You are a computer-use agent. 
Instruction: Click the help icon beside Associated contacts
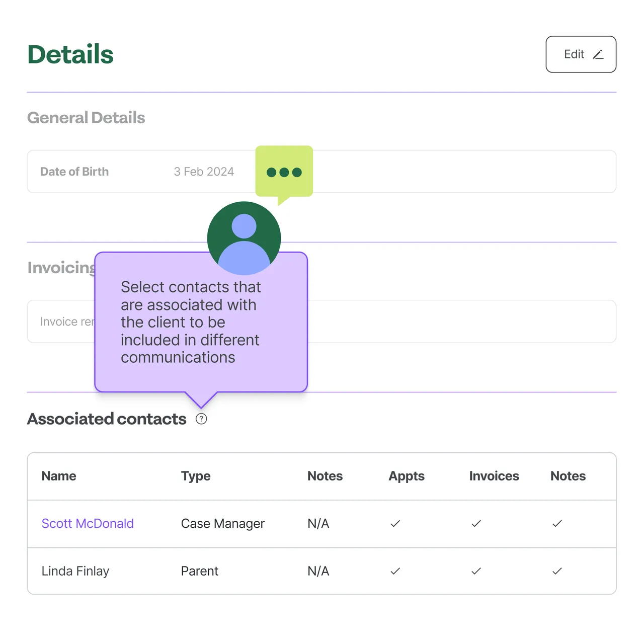201,419
